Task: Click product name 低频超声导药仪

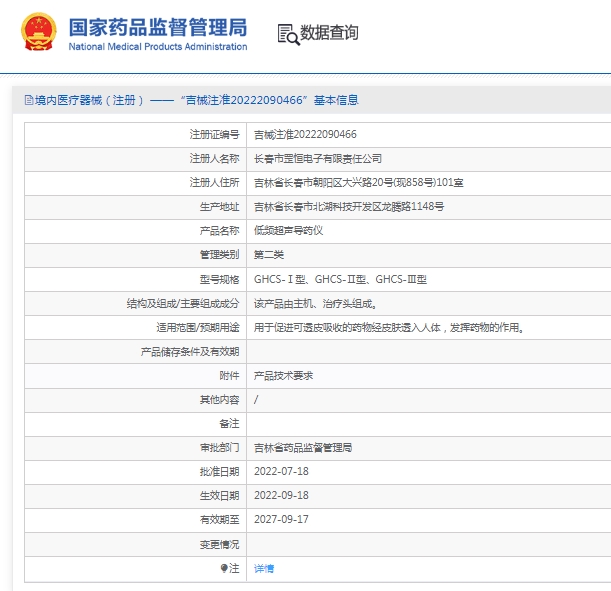Action: click(x=288, y=231)
